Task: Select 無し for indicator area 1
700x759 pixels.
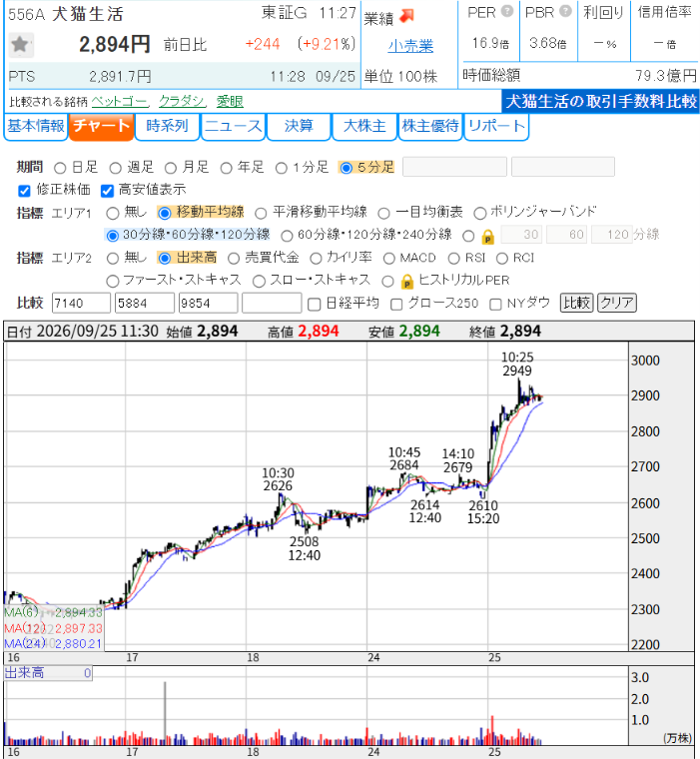Action: coord(113,213)
